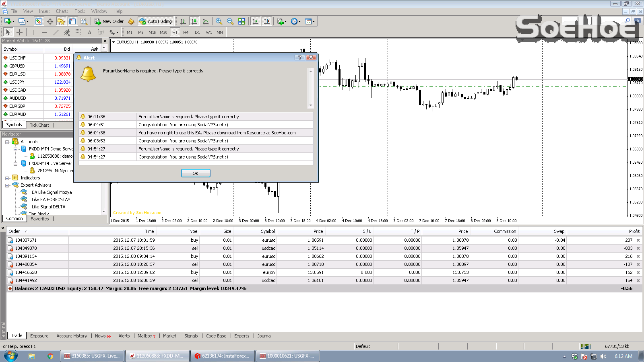Click the Zoom In magnifier icon

click(219, 21)
